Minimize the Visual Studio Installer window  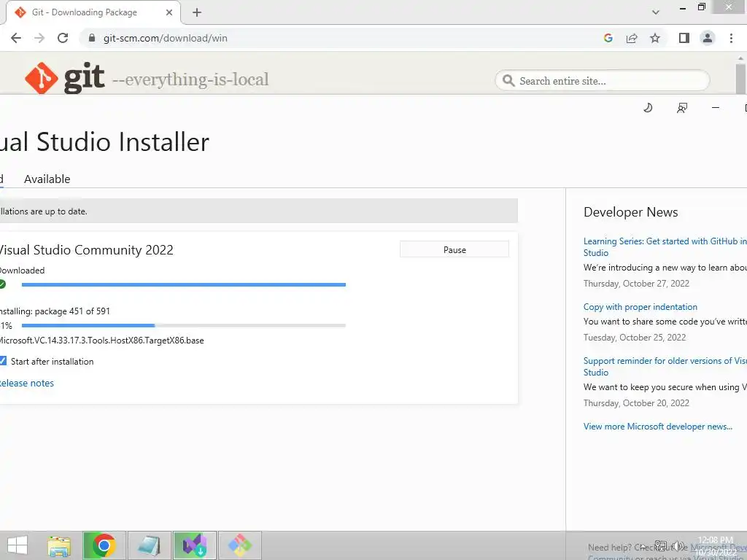[715, 108]
